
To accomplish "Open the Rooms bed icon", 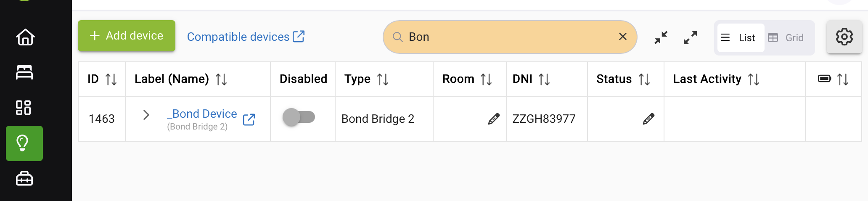I will pyautogui.click(x=24, y=72).
